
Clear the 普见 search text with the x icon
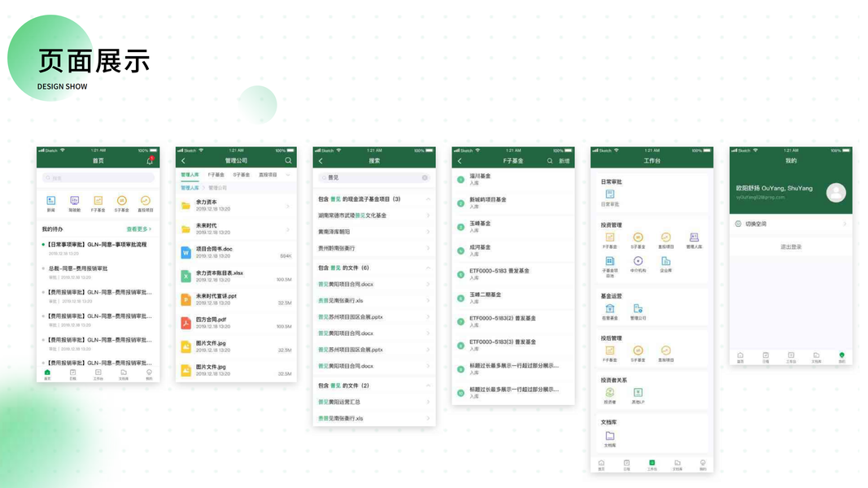(425, 177)
